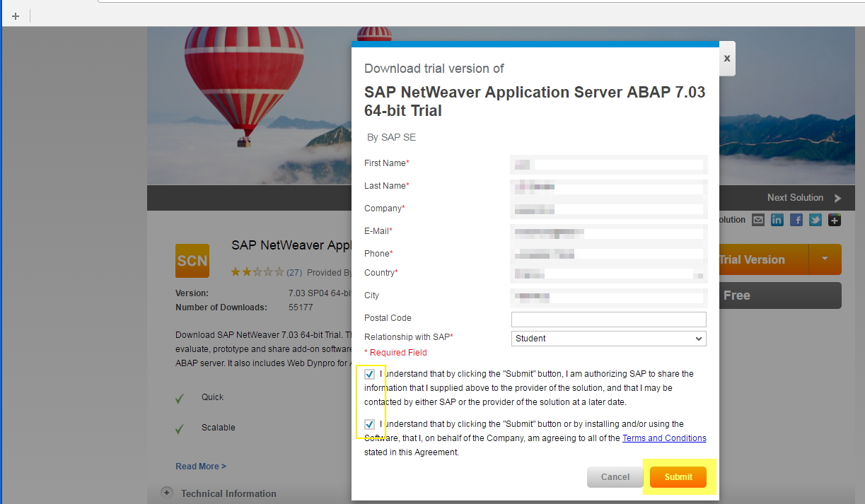Email the solution using the envelope icon

(x=757, y=220)
